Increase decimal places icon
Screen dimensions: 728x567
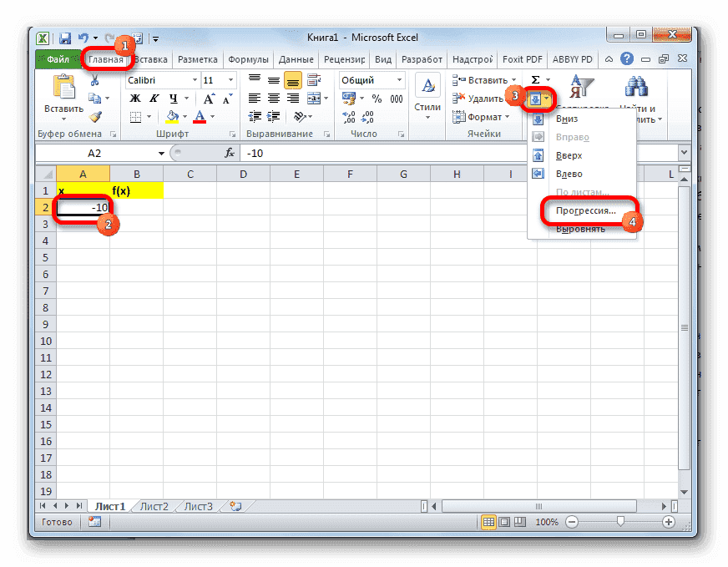[x=349, y=117]
